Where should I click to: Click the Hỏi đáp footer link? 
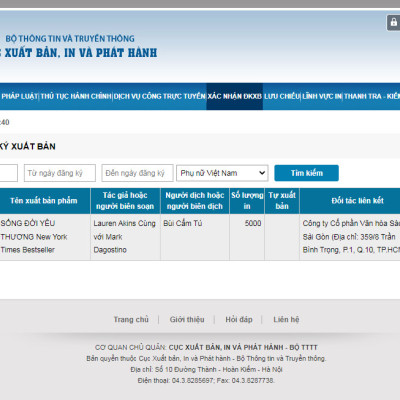[239, 319]
